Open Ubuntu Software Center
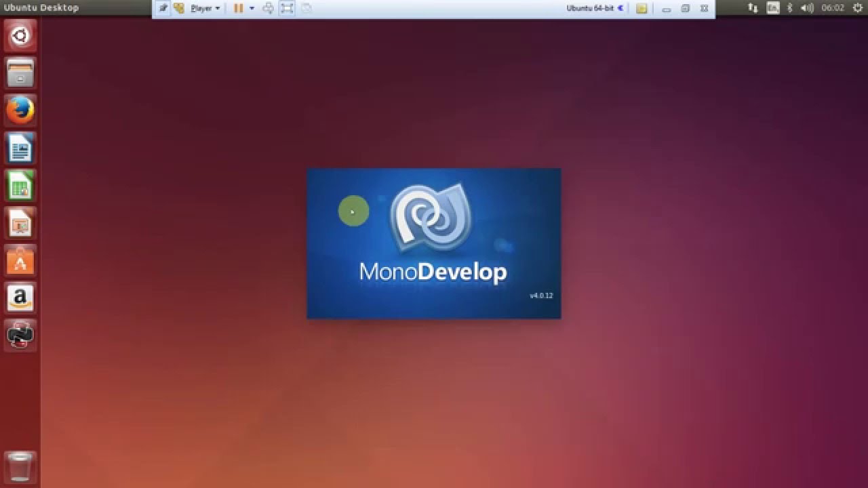Screen dimensions: 868x488 click(20, 260)
